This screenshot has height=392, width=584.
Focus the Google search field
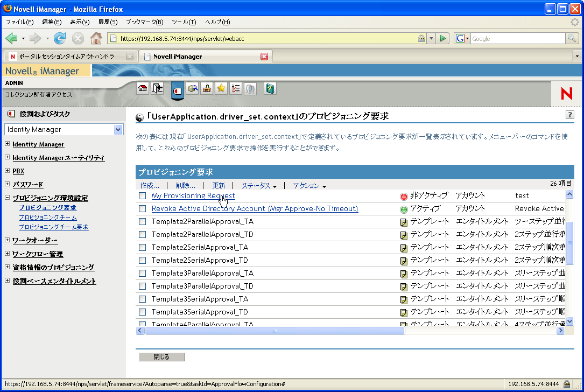click(518, 38)
